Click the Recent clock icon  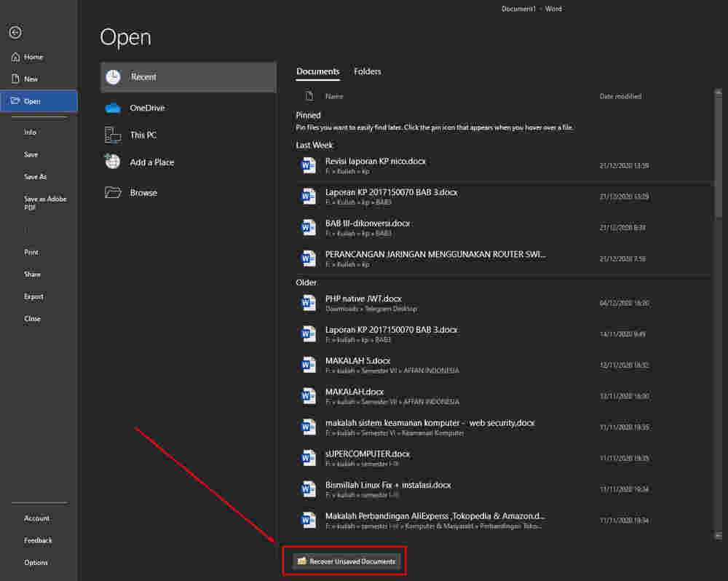(x=113, y=77)
